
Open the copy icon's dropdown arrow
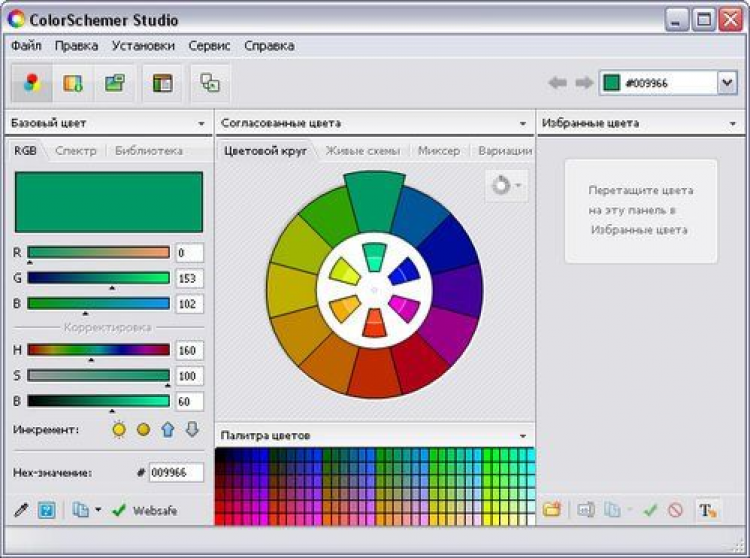point(98,510)
